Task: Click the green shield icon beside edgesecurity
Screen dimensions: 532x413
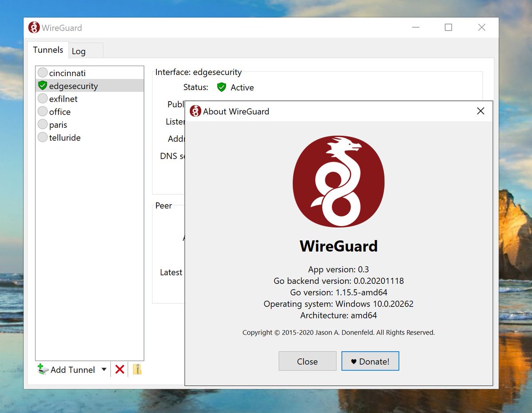Action: (x=43, y=86)
